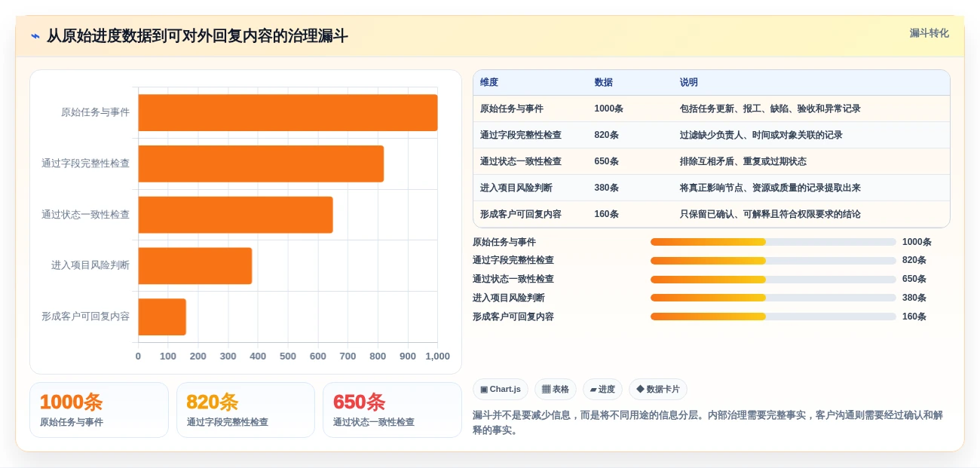This screenshot has width=980, height=468.
Task: Click chart axis label 形成客户可回复内容
Action: click(x=85, y=317)
